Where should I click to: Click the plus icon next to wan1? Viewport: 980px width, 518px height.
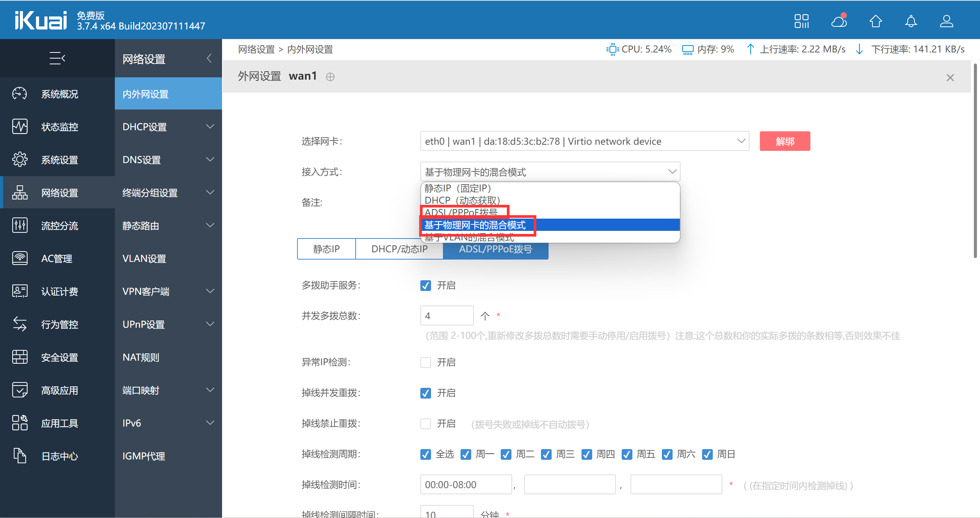330,77
